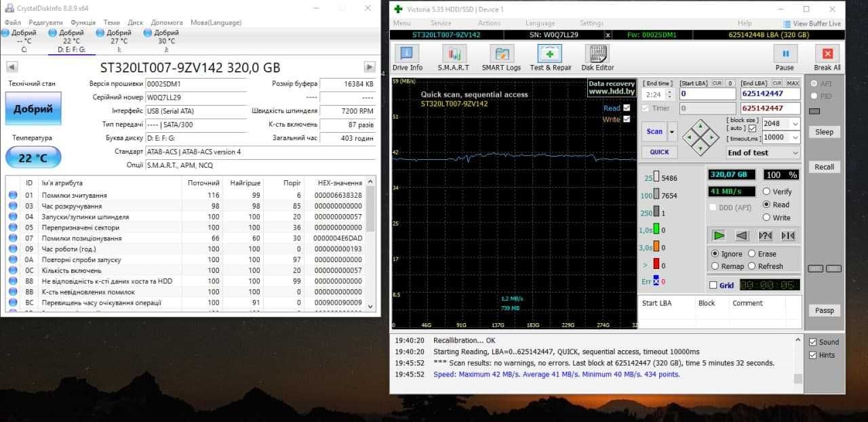
Task: Toggle the auto block size checkbox
Action: click(752, 128)
